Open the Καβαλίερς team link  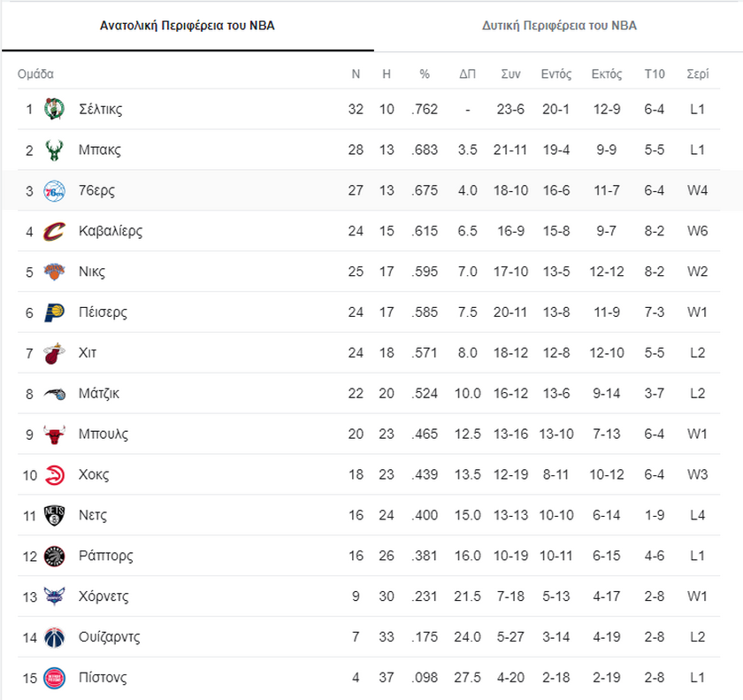point(111,231)
